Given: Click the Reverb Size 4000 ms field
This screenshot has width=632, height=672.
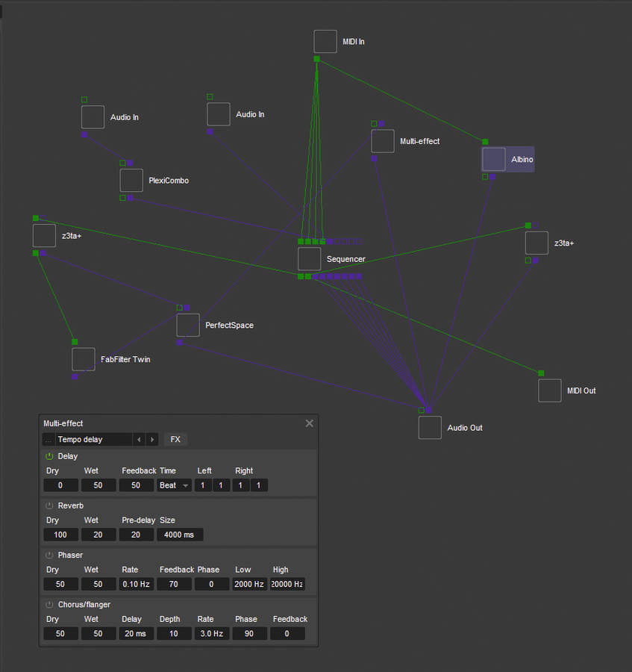Looking at the screenshot, I should (x=180, y=535).
